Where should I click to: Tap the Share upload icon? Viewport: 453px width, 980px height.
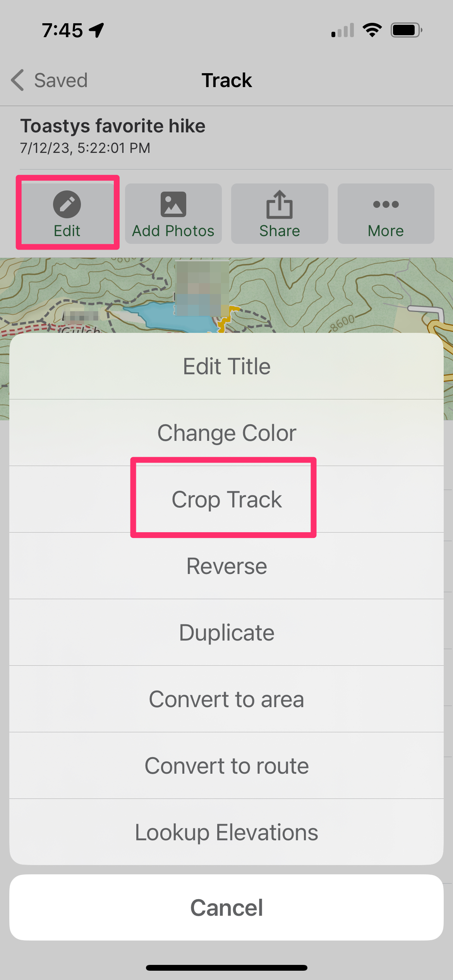(x=279, y=204)
